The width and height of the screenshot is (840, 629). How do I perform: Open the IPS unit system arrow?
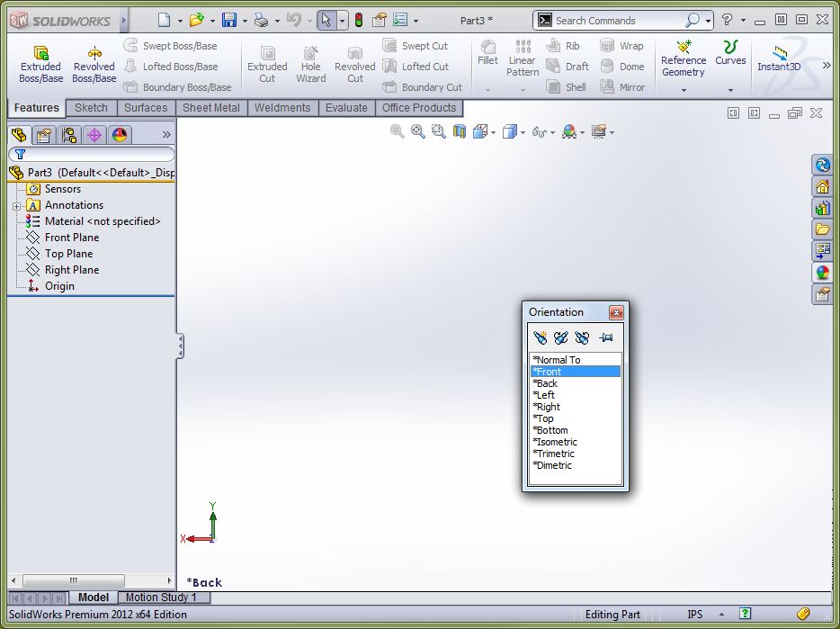point(721,614)
